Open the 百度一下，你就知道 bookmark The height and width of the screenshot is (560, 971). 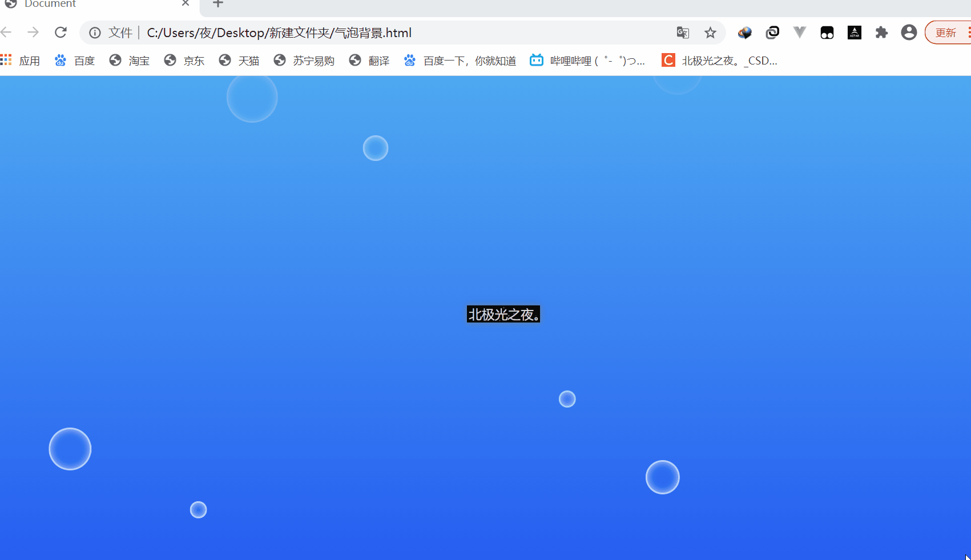[x=460, y=61]
